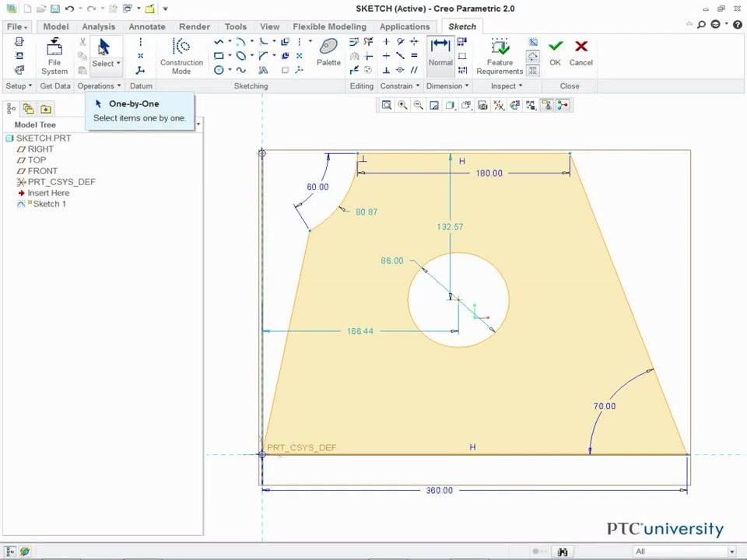Select the Chamfer sketch tool
This screenshot has width=747, height=560.
[x=263, y=56]
